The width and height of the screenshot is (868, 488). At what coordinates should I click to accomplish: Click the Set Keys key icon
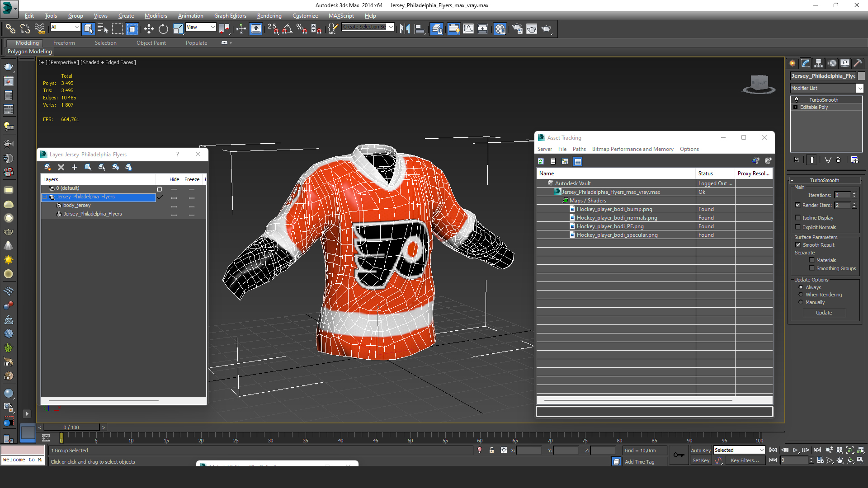point(679,455)
